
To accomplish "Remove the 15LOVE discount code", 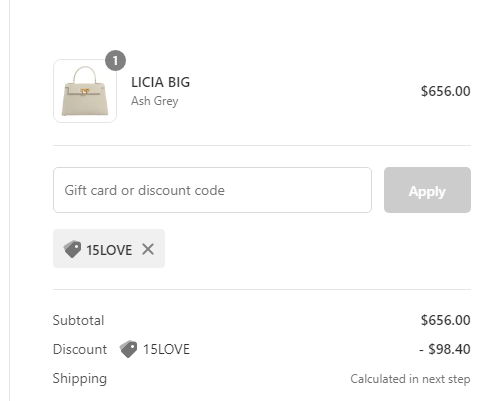I will 148,249.
